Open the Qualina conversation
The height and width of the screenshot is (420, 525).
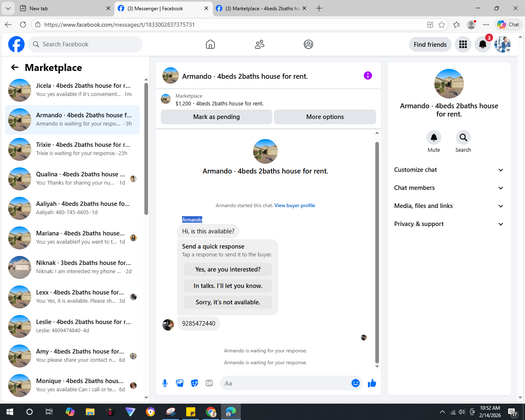pos(72,179)
